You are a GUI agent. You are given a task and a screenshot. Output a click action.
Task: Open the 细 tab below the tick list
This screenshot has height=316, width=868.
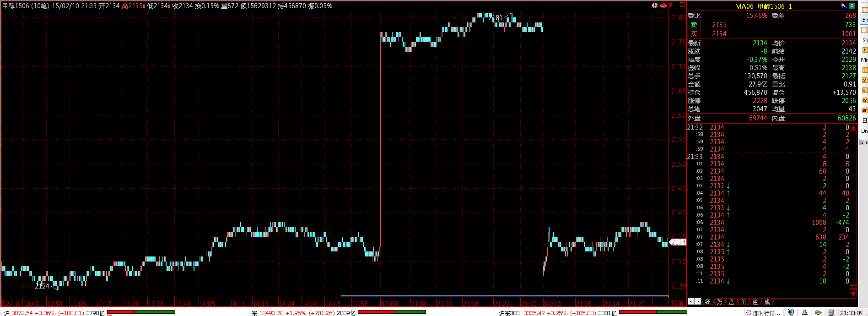point(708,302)
